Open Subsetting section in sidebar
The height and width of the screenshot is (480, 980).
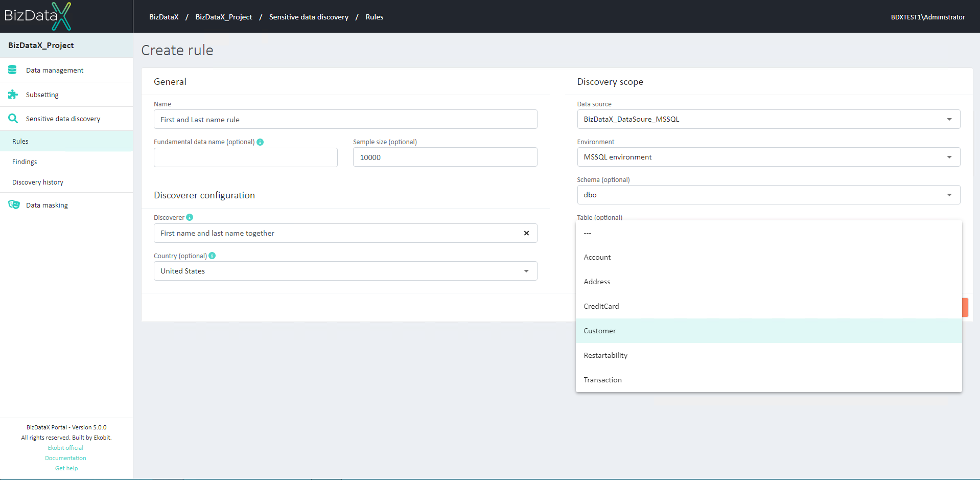click(x=66, y=95)
